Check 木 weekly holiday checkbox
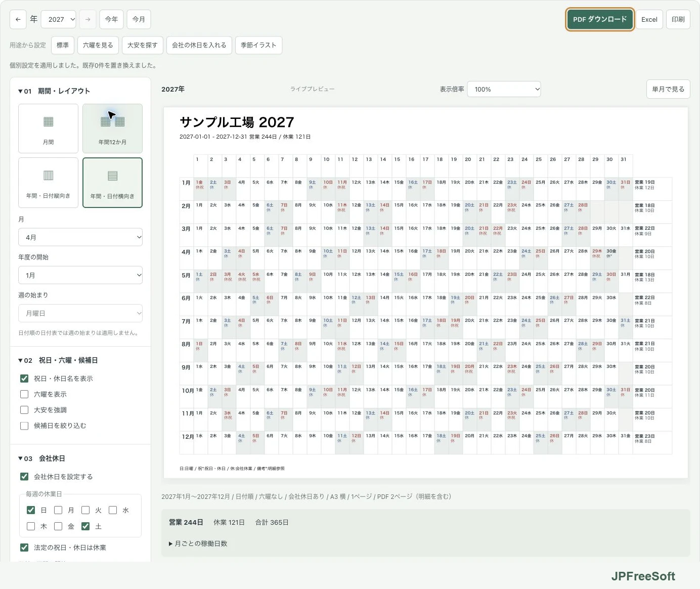The image size is (700, 589). [x=31, y=526]
